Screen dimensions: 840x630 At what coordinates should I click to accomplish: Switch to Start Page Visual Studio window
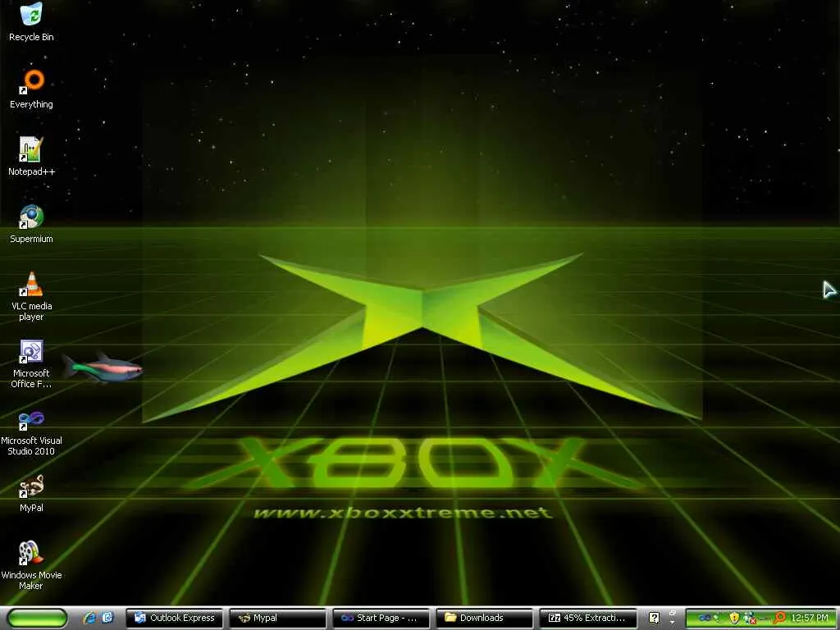pos(381,618)
